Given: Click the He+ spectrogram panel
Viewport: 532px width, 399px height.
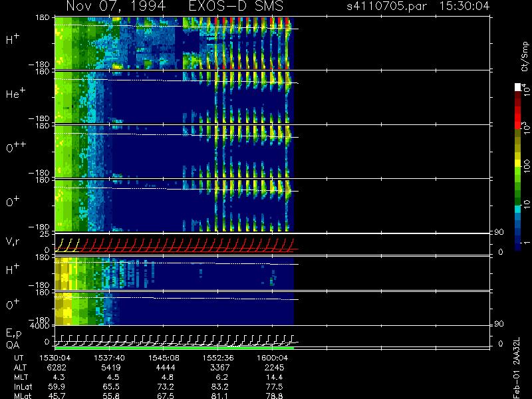Looking at the screenshot, I should [174, 97].
